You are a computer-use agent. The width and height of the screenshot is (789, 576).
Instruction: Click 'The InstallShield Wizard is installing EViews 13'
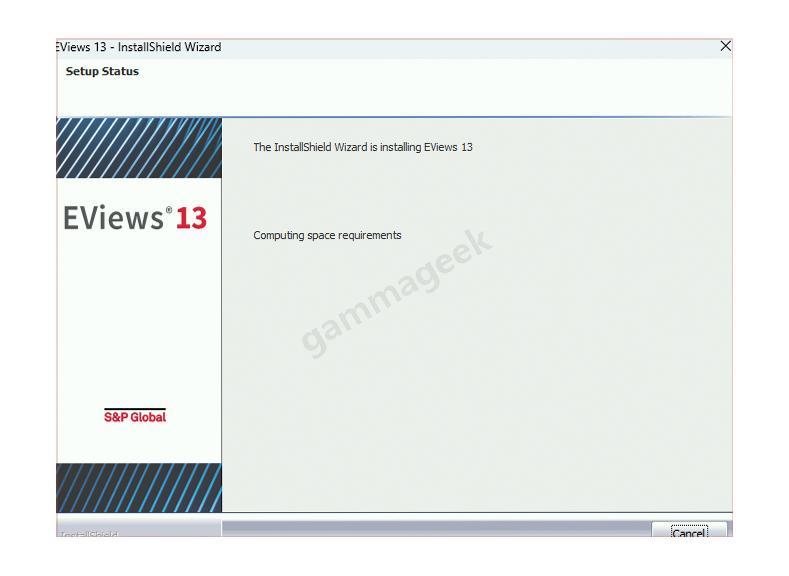363,147
